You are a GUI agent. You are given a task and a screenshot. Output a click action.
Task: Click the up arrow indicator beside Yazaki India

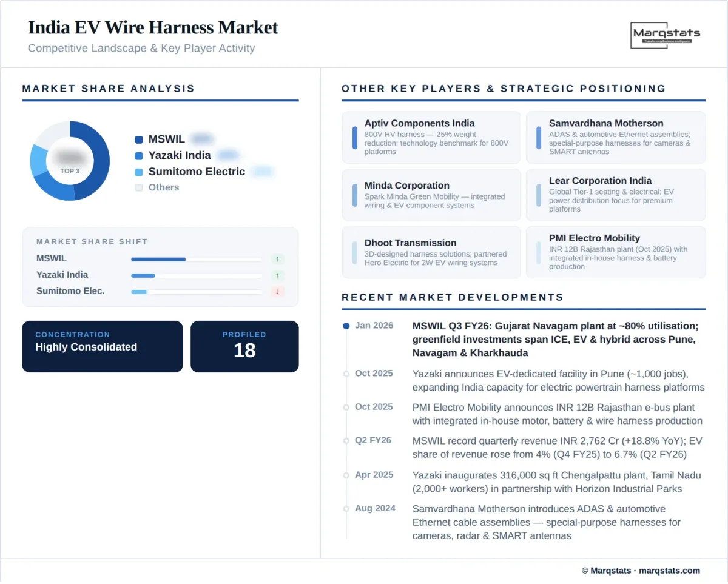point(277,275)
